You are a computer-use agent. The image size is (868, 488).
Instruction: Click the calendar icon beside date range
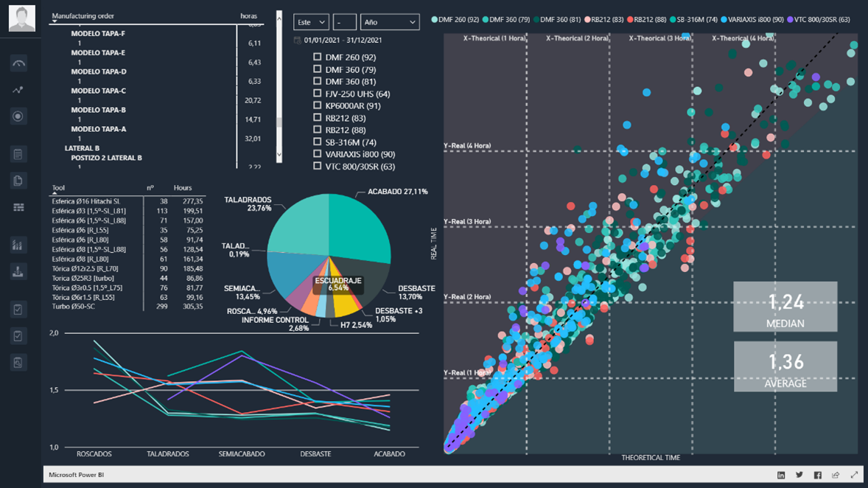pos(297,40)
